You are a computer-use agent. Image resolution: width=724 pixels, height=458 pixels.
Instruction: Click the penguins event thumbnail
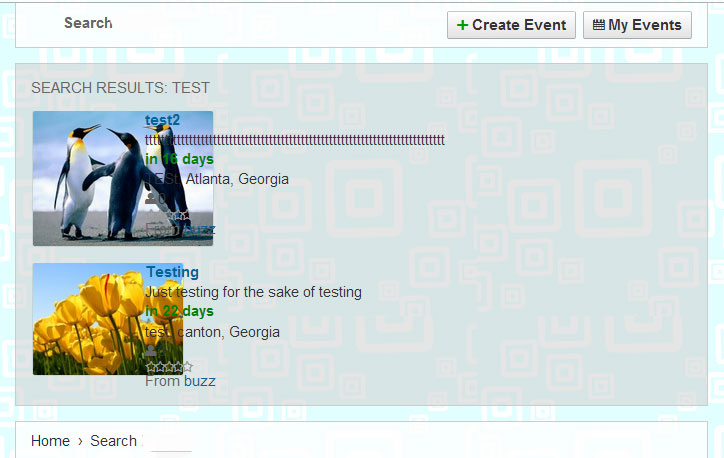pos(123,178)
